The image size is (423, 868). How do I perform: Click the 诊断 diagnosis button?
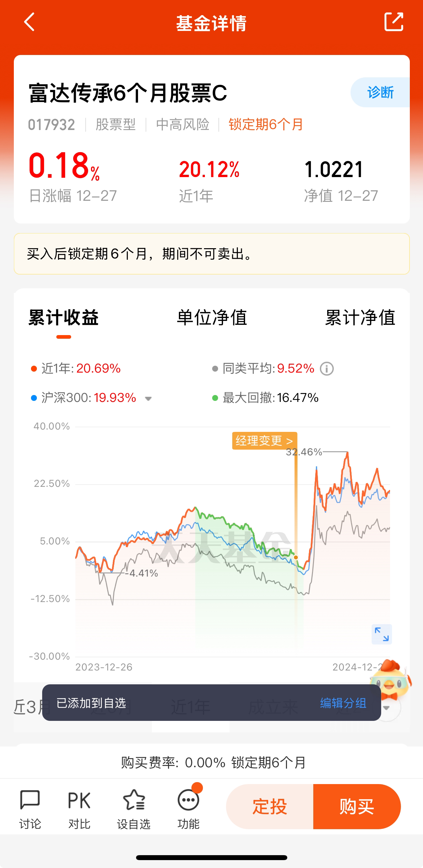380,92
